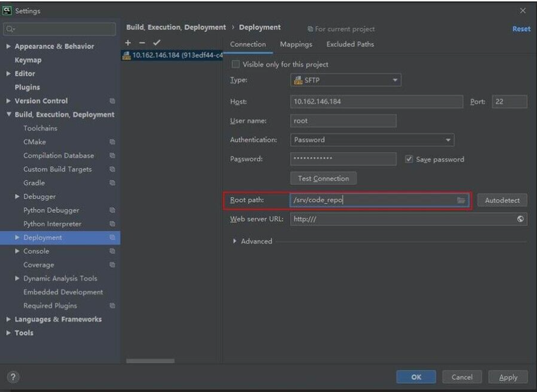Toggle the Save password checkbox

pyautogui.click(x=409, y=159)
